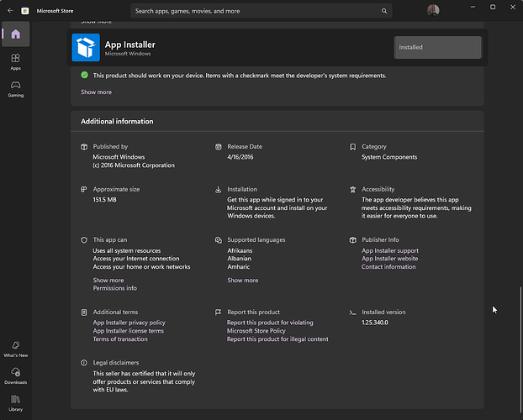Expand Show more under system requirements
The height and width of the screenshot is (420, 523).
(x=96, y=92)
